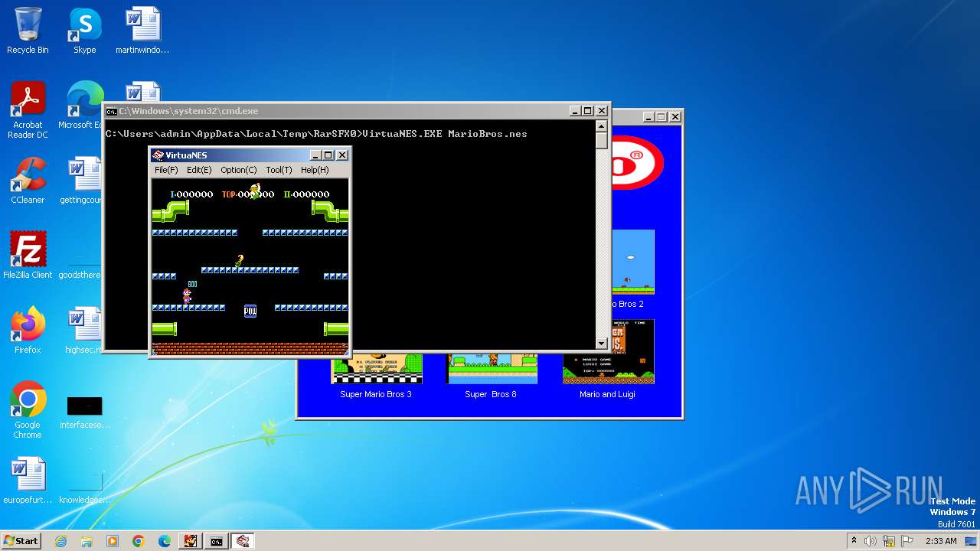Click the 2:33 AM system clock

[x=941, y=541]
